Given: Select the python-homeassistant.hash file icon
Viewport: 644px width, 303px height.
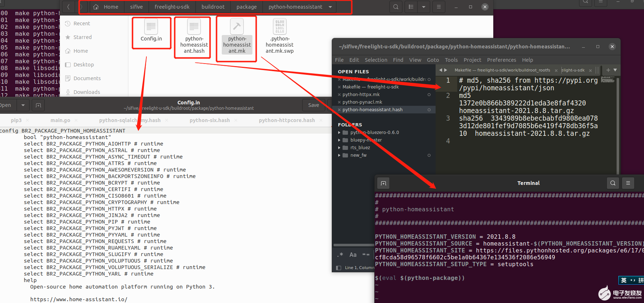Looking at the screenshot, I should [x=194, y=27].
